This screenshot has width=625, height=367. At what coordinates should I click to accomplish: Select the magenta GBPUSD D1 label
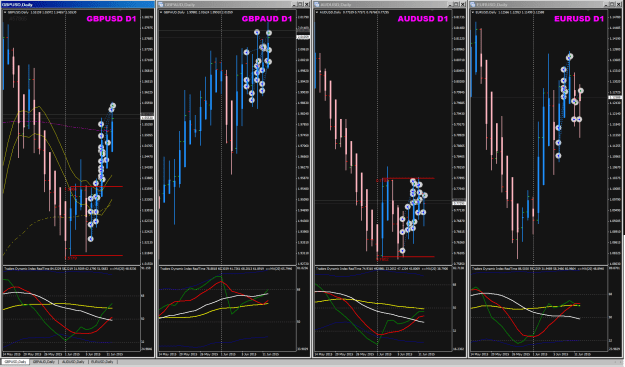point(111,19)
